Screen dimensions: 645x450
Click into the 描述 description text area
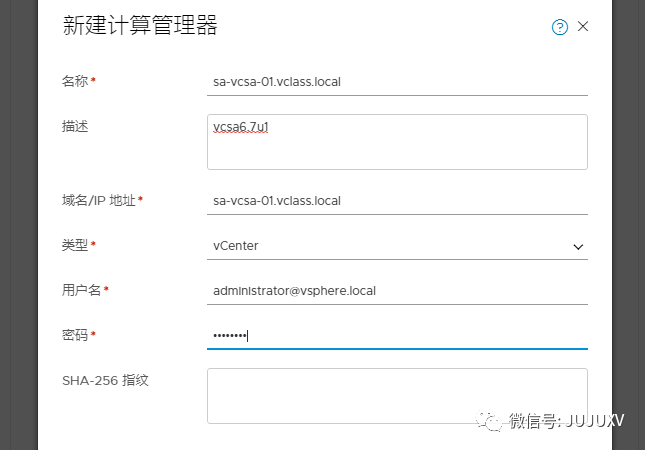(x=397, y=141)
